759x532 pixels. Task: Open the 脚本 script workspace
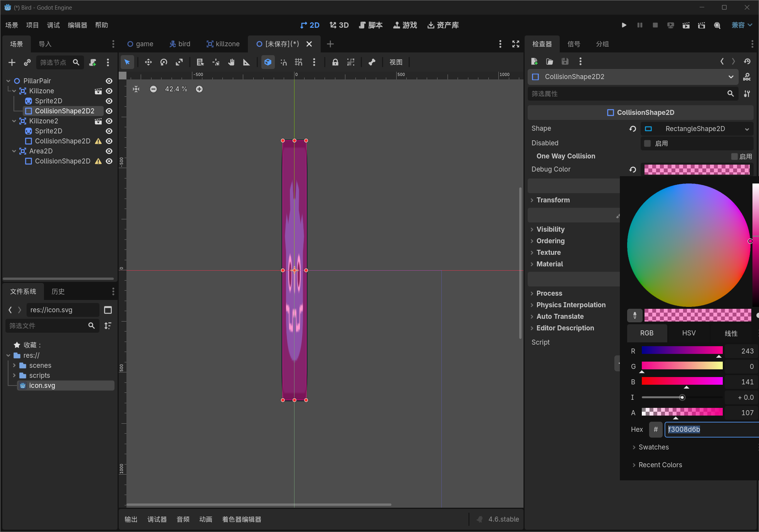[x=371, y=25]
